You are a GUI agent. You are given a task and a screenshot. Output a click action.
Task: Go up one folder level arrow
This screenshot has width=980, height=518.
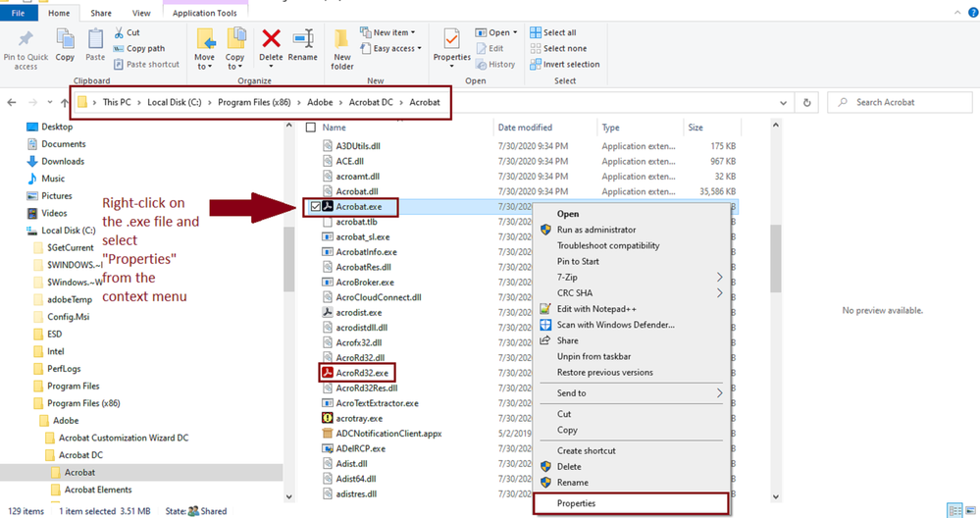point(65,102)
